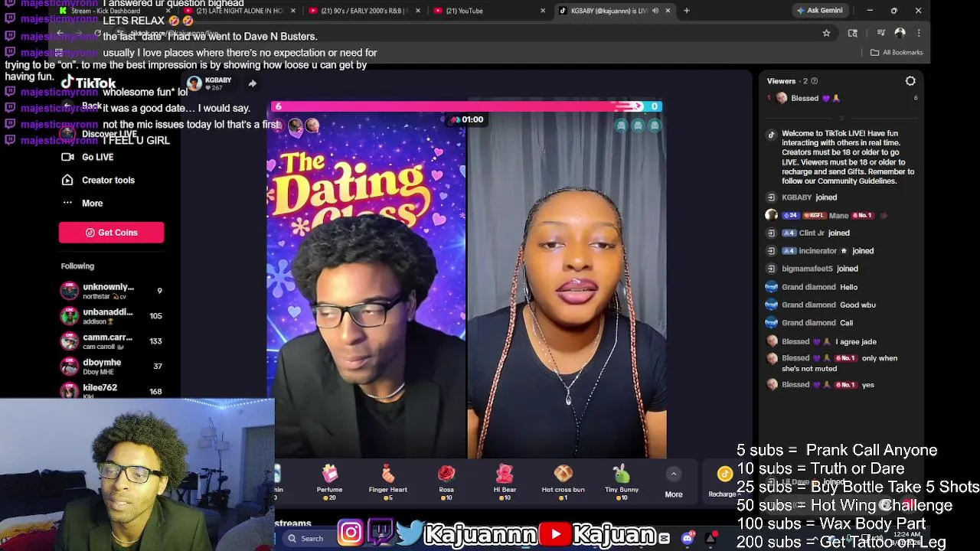This screenshot has width=980, height=551.
Task: Open unknownly... in the Following list
Action: click(x=111, y=291)
